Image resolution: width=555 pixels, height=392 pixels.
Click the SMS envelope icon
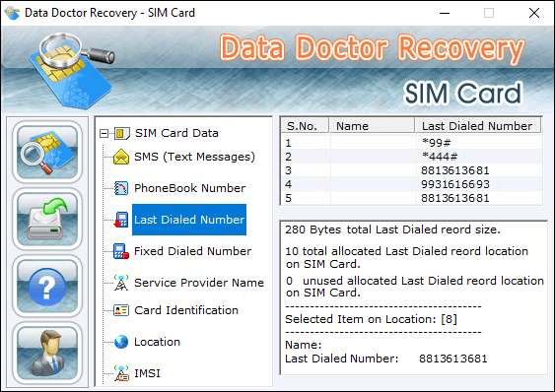pos(121,157)
